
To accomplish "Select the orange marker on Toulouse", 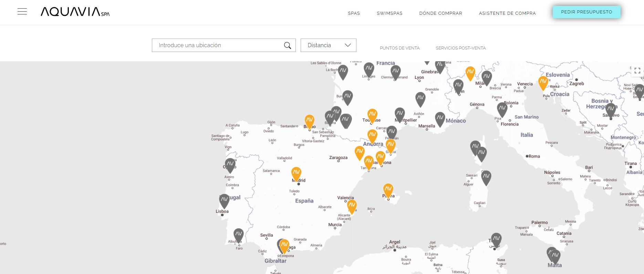I will 372,116.
